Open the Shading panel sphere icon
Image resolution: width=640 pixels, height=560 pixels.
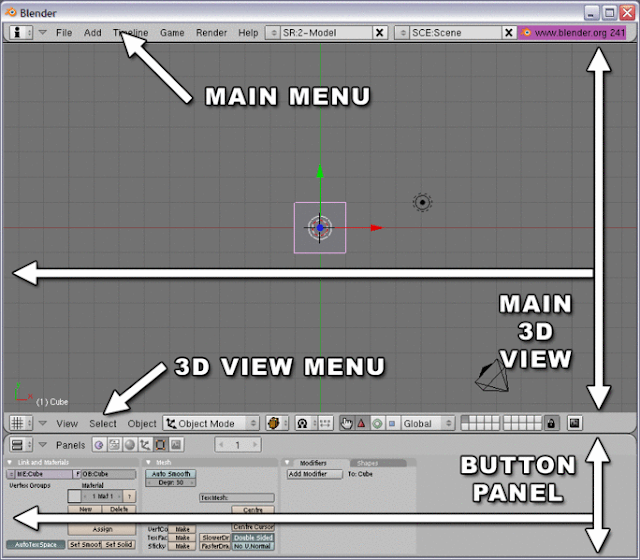[130, 445]
